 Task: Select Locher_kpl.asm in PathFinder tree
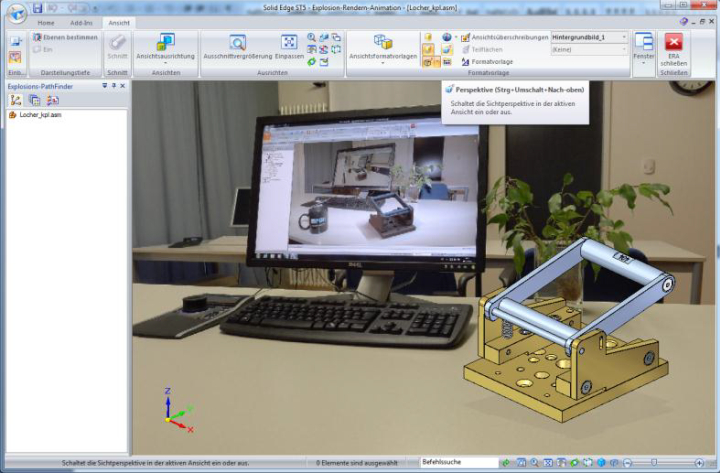35,115
